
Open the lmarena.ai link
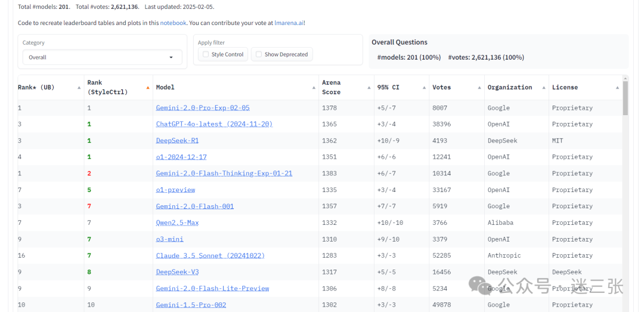pos(289,23)
